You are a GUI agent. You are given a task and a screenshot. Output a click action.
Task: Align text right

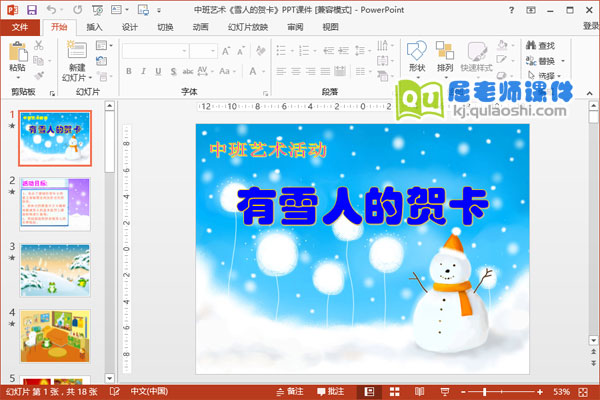311,71
